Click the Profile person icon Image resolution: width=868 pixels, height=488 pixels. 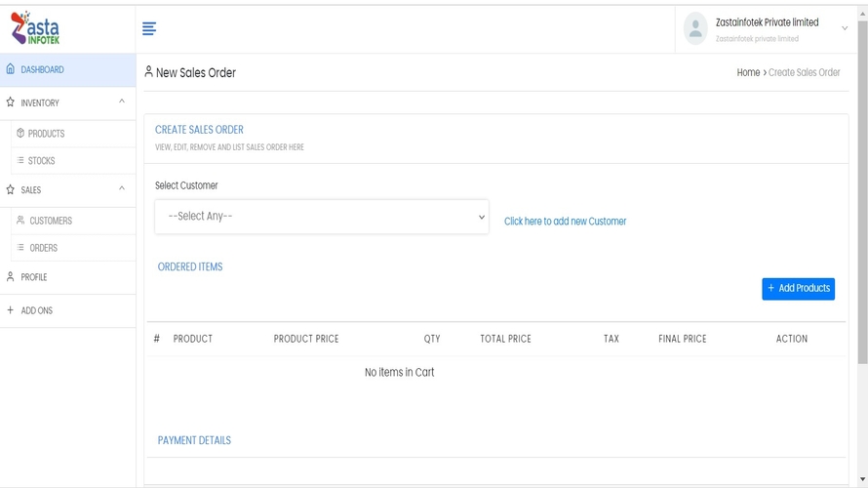tap(11, 277)
